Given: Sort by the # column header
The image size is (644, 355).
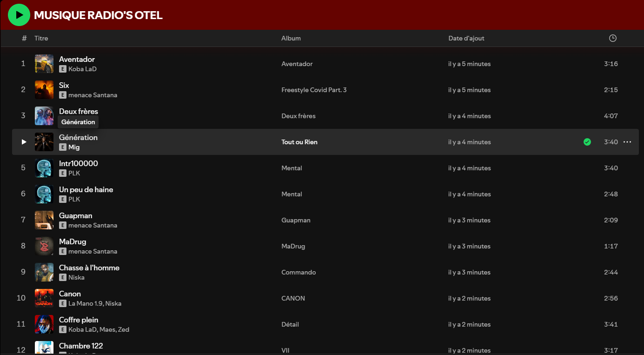Looking at the screenshot, I should 24,38.
